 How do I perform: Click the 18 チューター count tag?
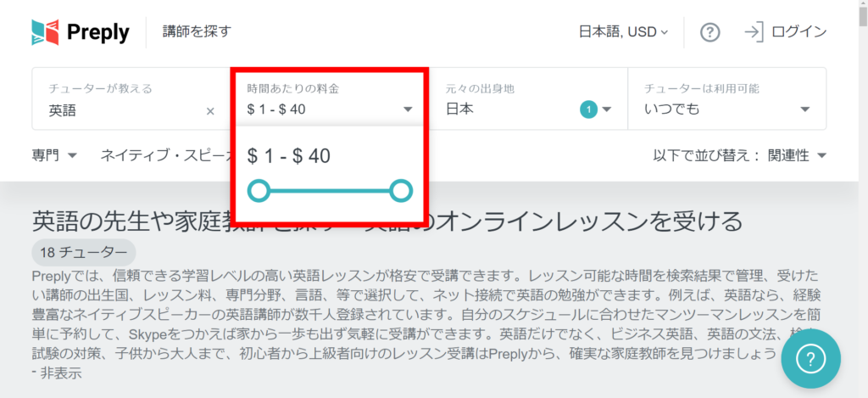click(x=84, y=252)
